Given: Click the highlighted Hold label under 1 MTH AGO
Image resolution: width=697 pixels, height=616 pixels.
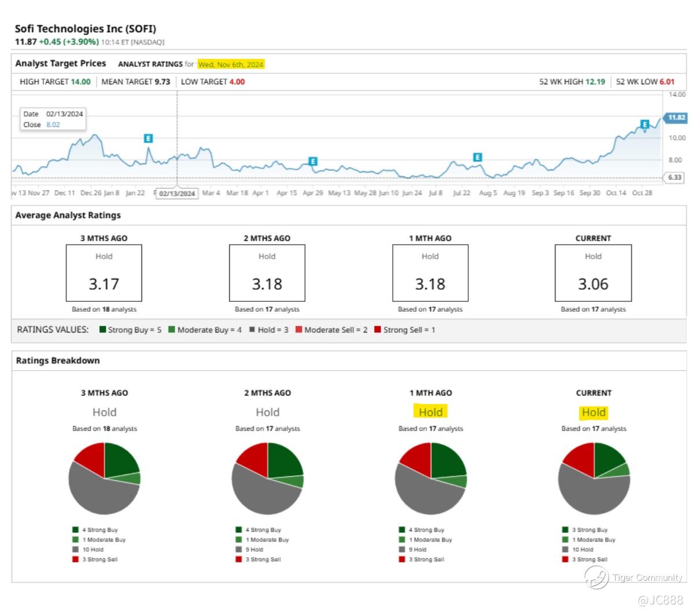Looking at the screenshot, I should [x=431, y=412].
